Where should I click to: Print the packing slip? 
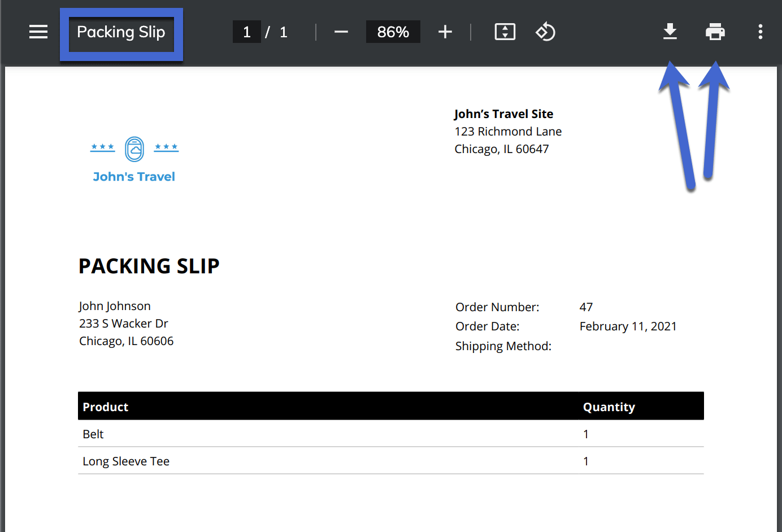click(x=715, y=32)
